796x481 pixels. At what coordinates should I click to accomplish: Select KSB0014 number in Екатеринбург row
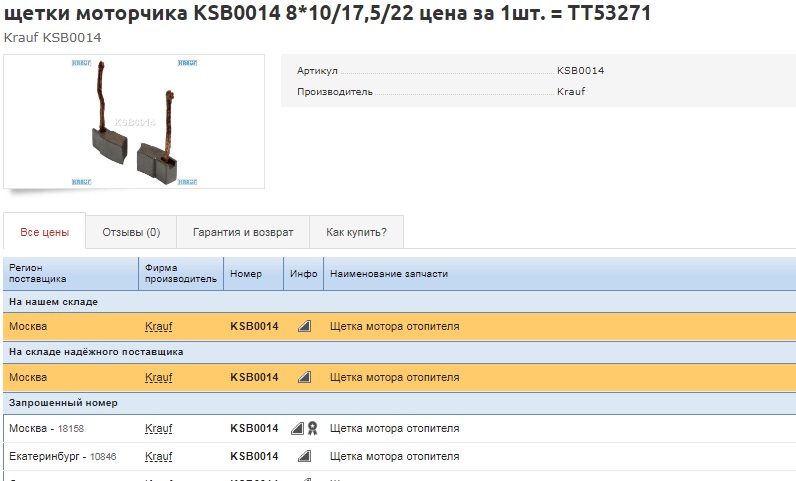(x=254, y=456)
